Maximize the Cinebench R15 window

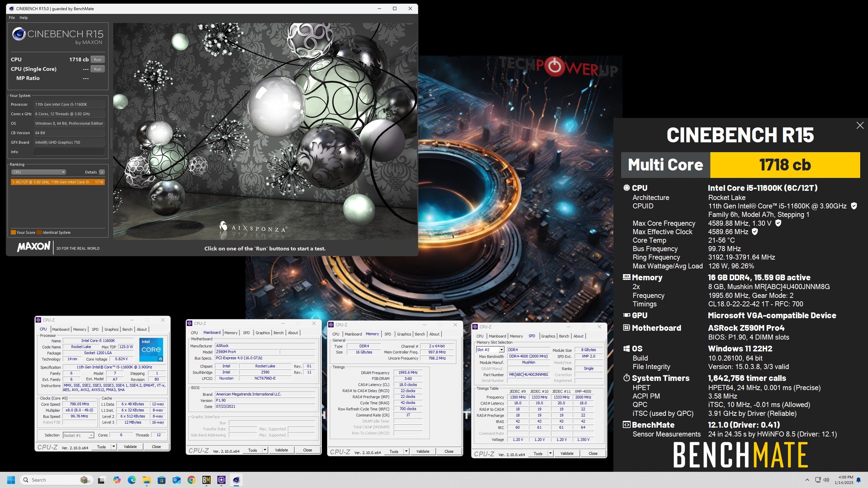(395, 8)
